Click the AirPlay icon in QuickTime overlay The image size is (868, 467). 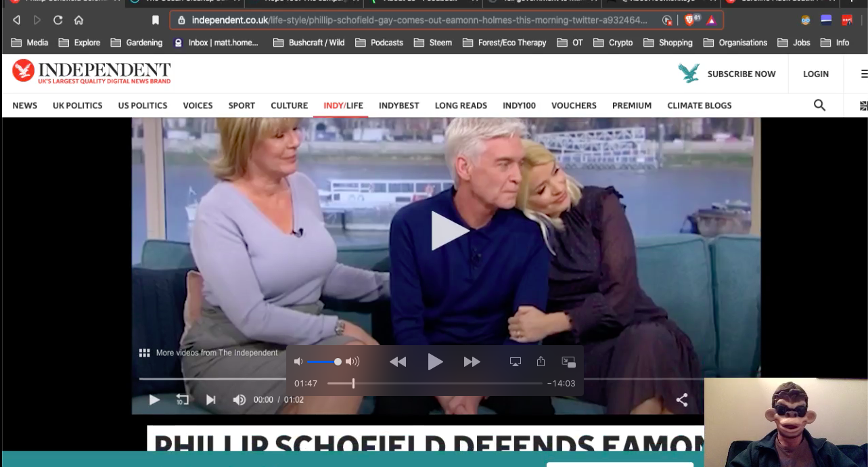pyautogui.click(x=515, y=362)
